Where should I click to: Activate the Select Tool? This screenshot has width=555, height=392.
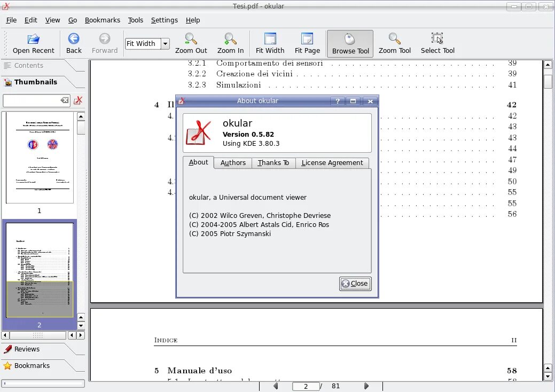437,43
